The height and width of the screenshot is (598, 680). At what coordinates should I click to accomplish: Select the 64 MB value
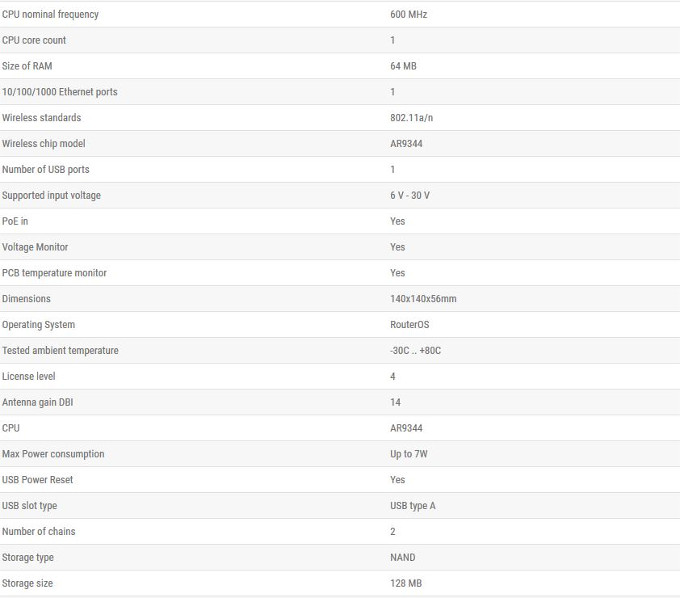click(x=403, y=66)
